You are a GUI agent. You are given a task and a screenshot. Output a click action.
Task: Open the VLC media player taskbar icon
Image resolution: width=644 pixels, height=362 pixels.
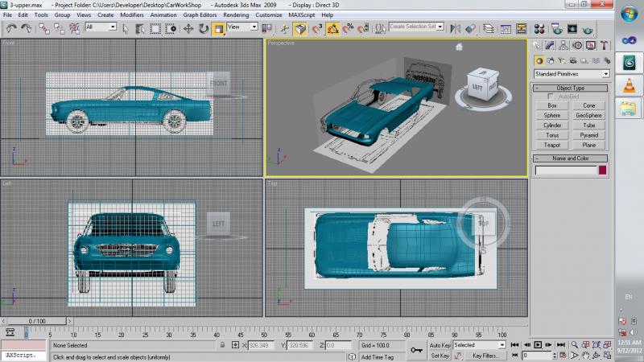click(x=628, y=86)
